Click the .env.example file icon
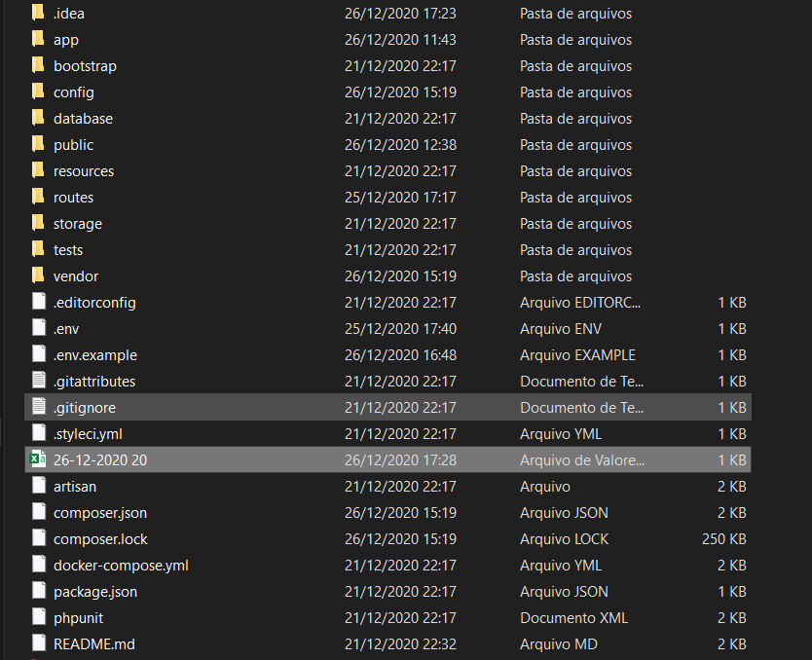The width and height of the screenshot is (812, 660). click(x=39, y=354)
